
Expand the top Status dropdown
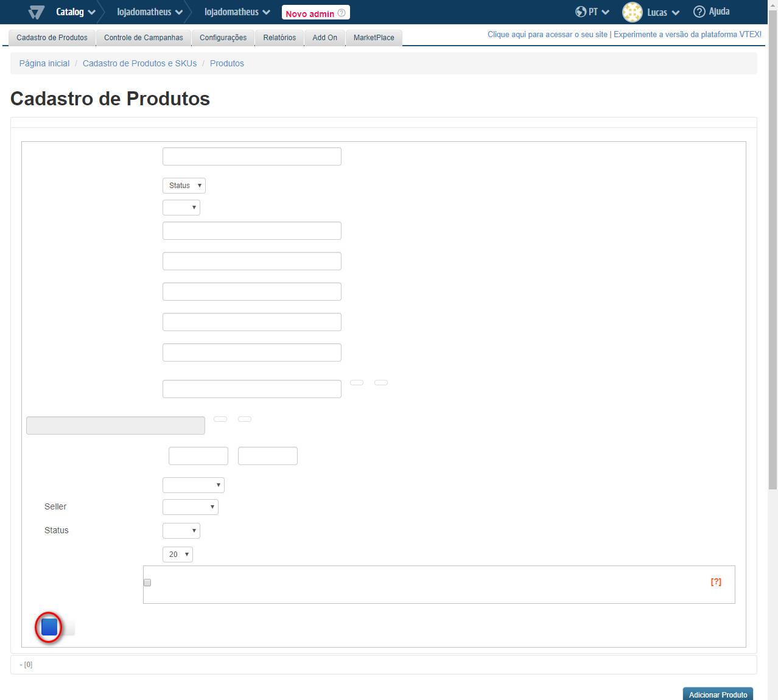(184, 186)
